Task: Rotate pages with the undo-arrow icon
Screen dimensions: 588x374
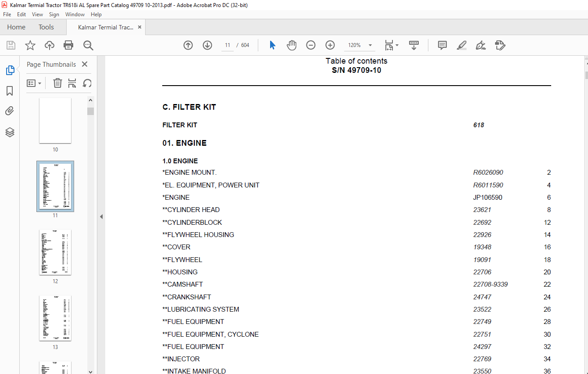Action: click(x=87, y=83)
